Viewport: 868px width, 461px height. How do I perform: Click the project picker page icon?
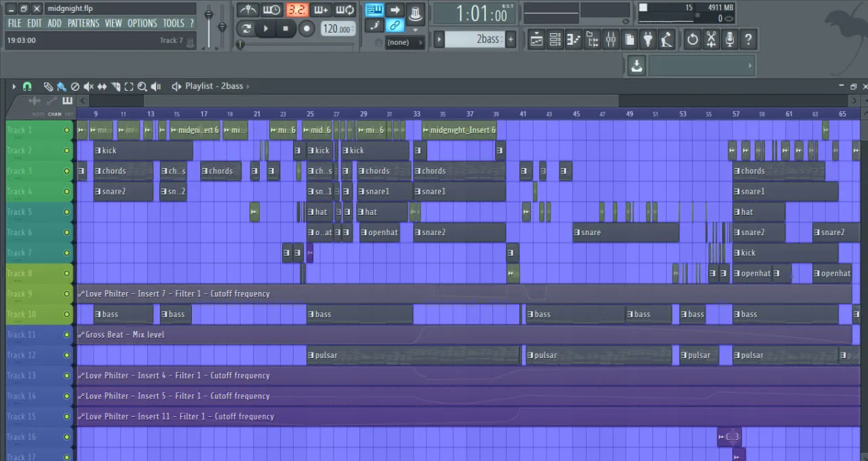[629, 40]
